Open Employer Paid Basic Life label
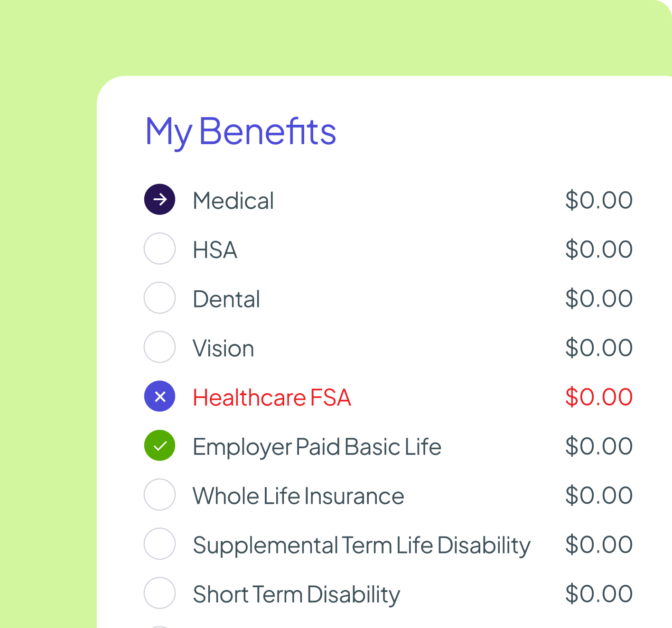Image resolution: width=672 pixels, height=628 pixels. point(317,447)
